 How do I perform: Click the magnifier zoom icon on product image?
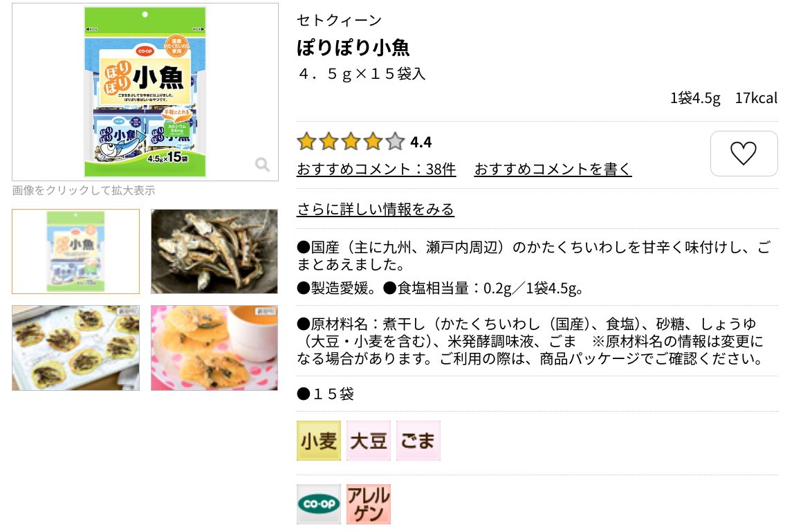coord(262,165)
